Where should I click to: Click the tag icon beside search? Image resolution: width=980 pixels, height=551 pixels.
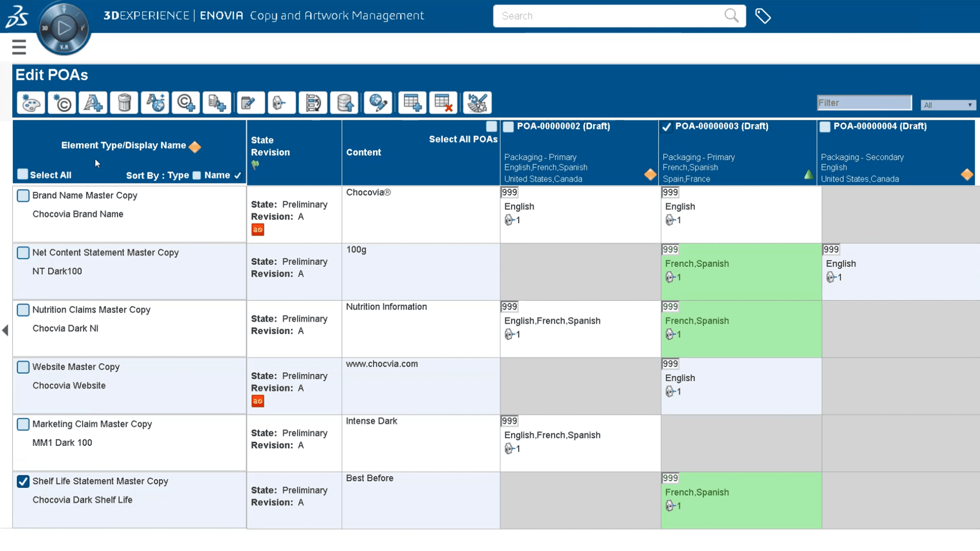coord(763,16)
